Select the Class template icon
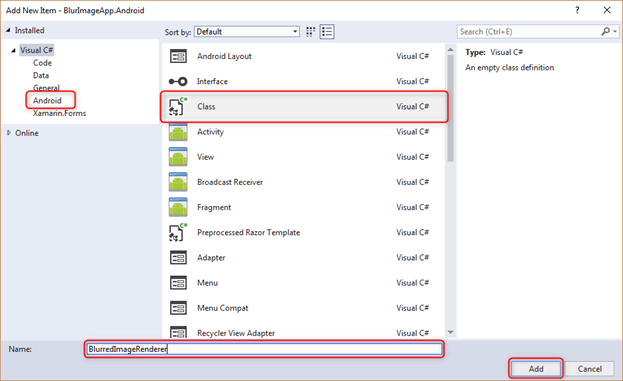 (x=178, y=106)
